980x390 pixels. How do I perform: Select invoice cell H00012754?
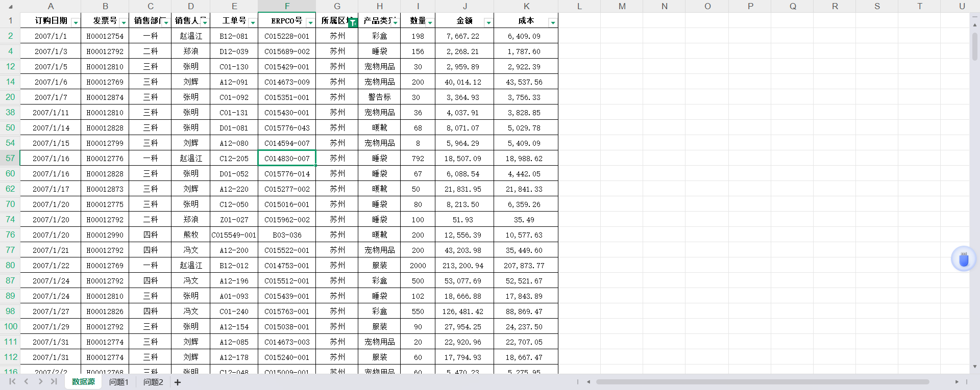click(x=105, y=36)
